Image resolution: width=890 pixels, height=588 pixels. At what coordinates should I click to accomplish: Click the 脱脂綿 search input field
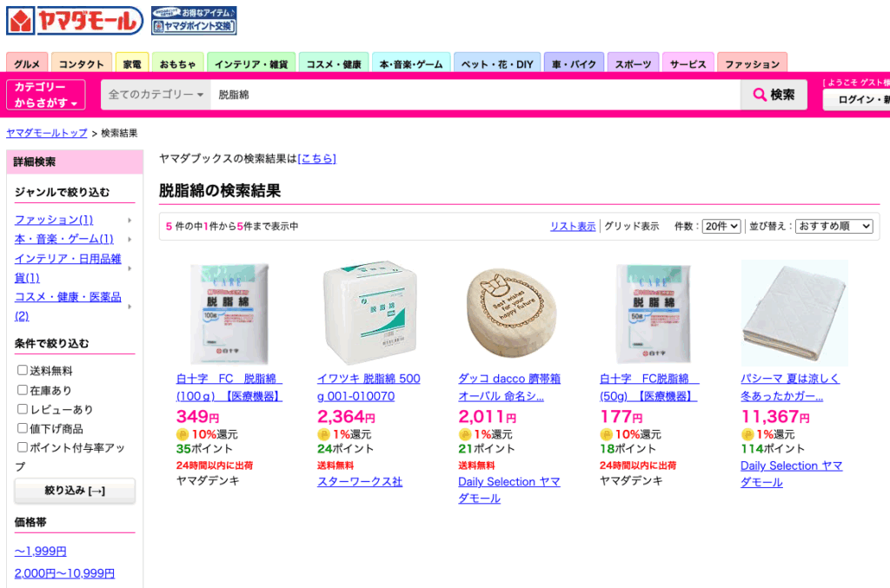(475, 95)
